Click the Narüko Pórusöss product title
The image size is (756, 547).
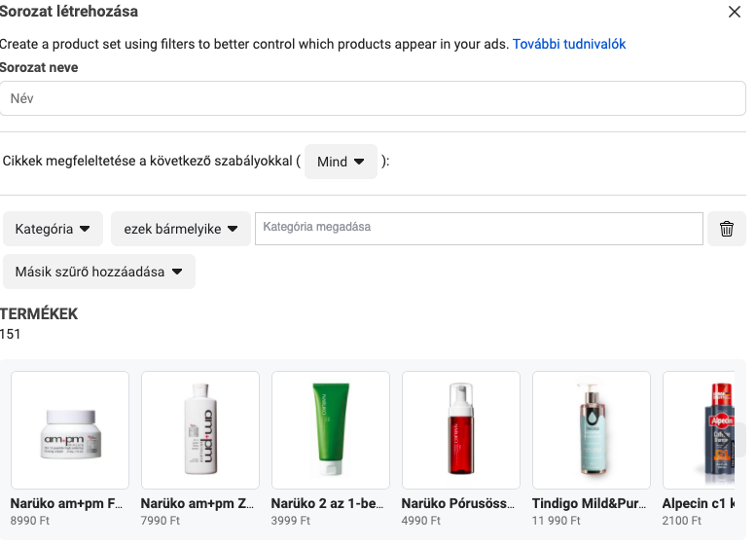pyautogui.click(x=458, y=503)
